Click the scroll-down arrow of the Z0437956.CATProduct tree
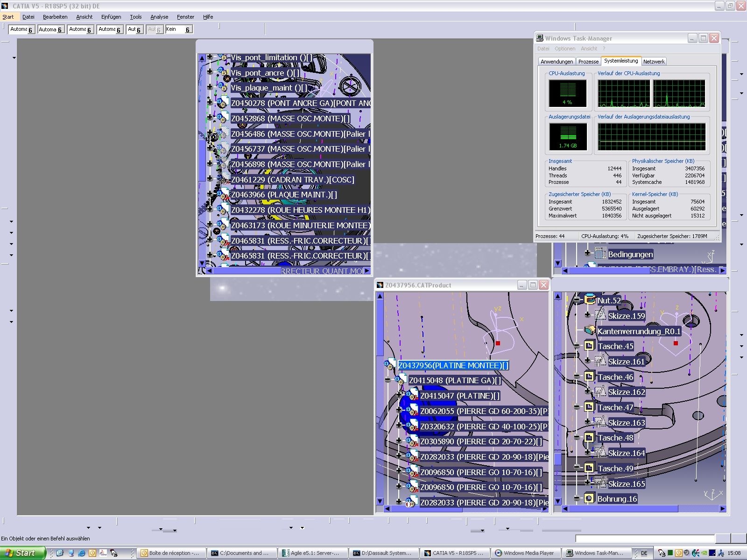The width and height of the screenshot is (747, 560). (x=380, y=501)
